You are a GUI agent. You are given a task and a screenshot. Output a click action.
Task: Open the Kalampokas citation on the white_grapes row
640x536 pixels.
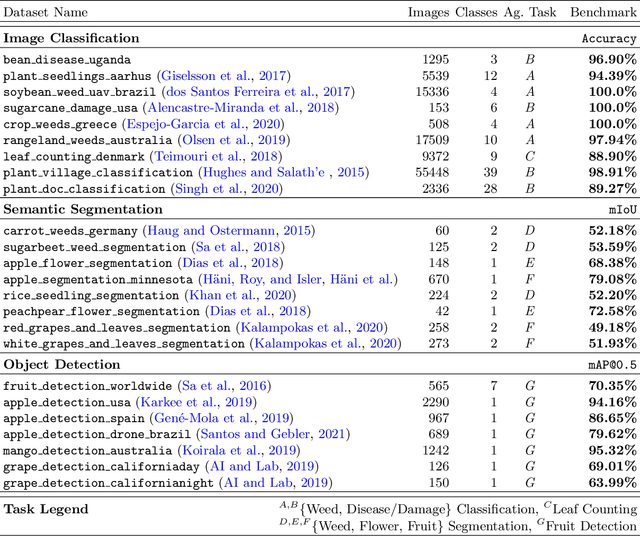coord(326,343)
